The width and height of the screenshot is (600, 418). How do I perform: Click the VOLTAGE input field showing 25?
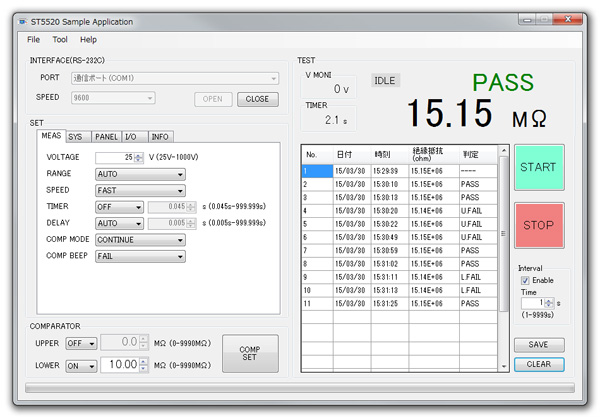click(115, 158)
